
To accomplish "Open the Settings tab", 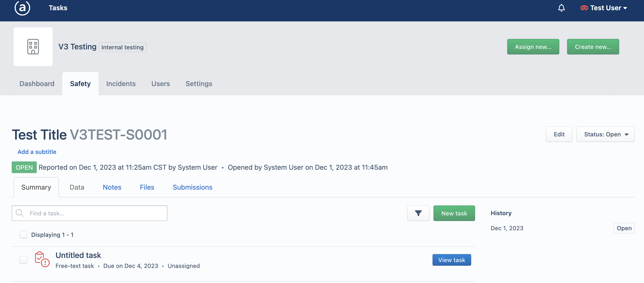I will click(x=199, y=84).
